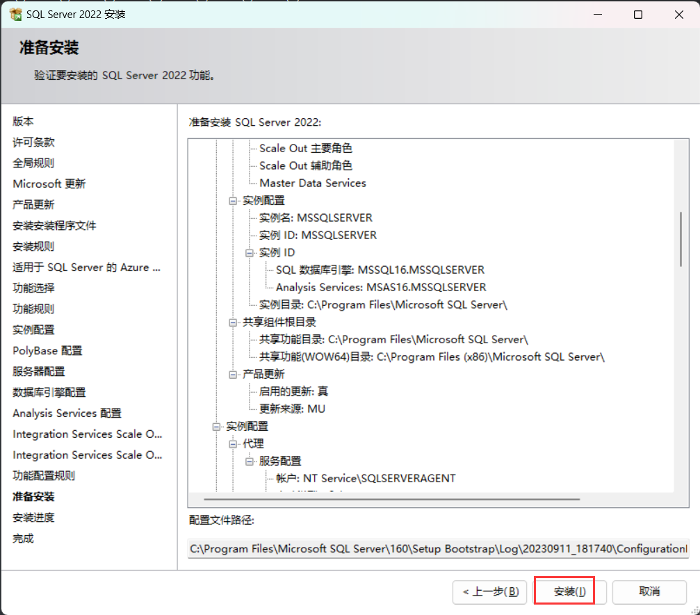The image size is (700, 615).
Task: Select the 产品更新 sidebar step
Action: point(33,205)
